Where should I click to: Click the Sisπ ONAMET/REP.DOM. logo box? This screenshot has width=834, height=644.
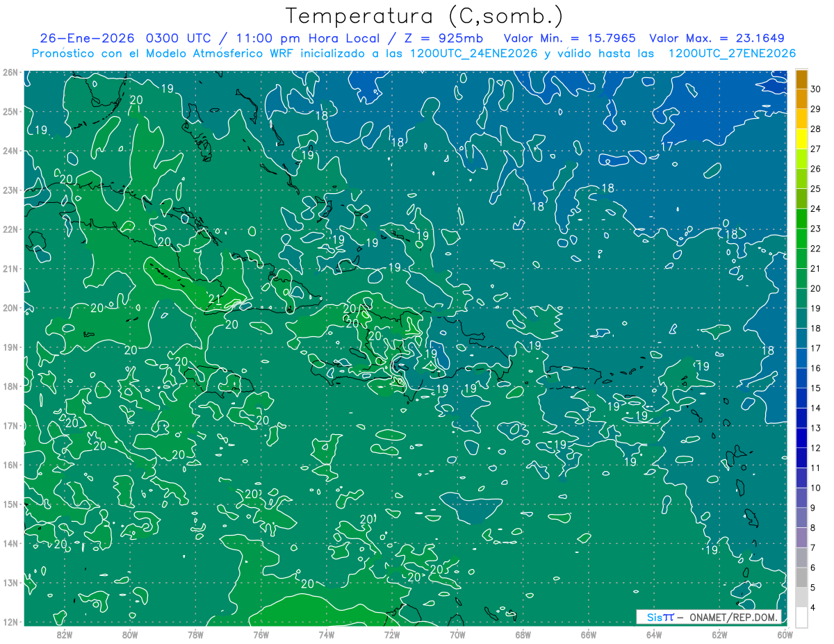pos(709,617)
